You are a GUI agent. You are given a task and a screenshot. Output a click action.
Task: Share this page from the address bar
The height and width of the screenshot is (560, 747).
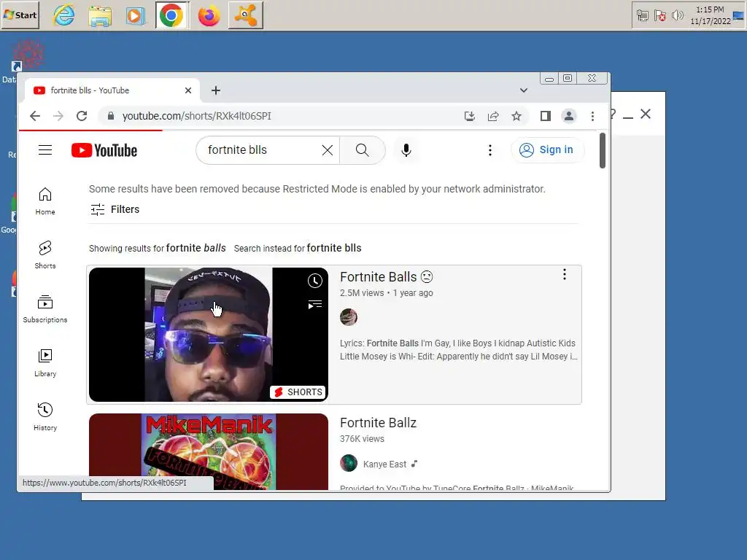coord(493,116)
